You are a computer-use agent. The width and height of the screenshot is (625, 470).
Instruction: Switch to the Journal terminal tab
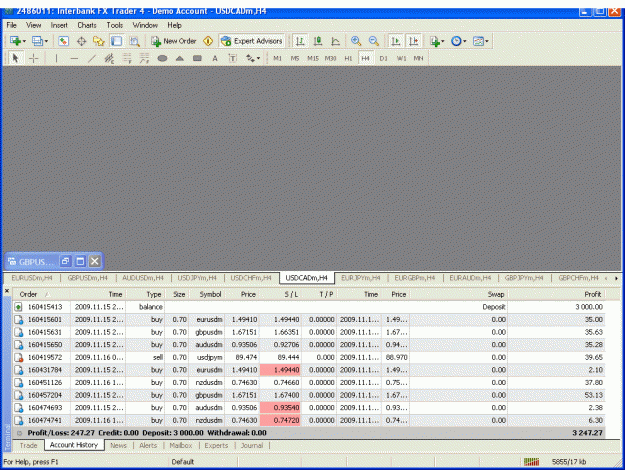[252, 445]
